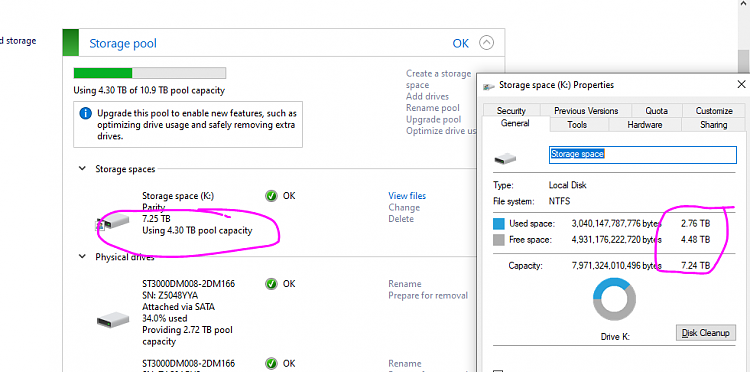Image resolution: width=750 pixels, height=372 pixels.
Task: Click the green OK check for Storage space K:
Action: tap(271, 196)
